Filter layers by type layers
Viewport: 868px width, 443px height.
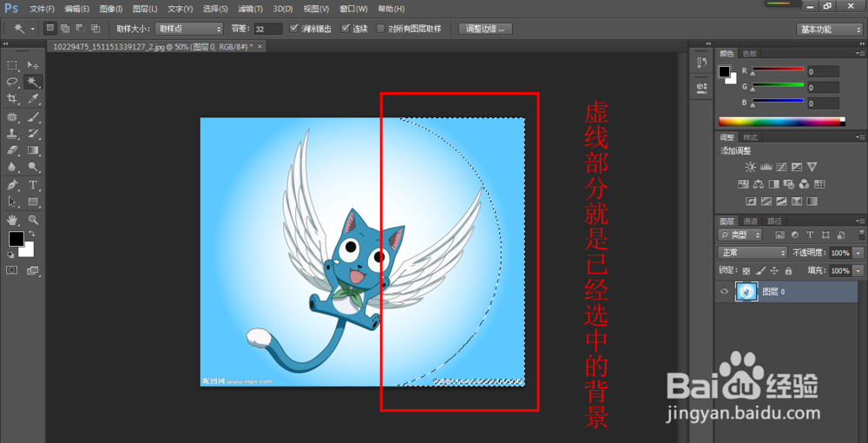point(811,235)
